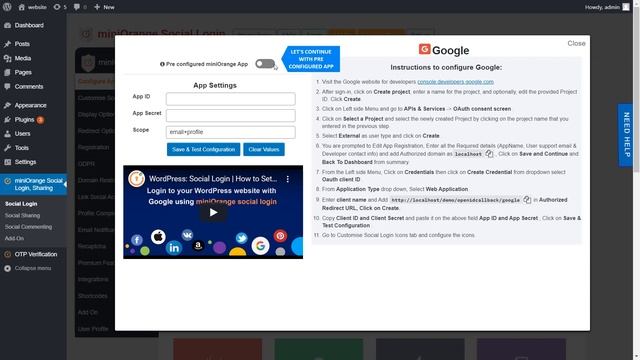Viewport: 640px width, 360px height.
Task: Click the WordPress logo in admin bar
Action: [x=7, y=7]
